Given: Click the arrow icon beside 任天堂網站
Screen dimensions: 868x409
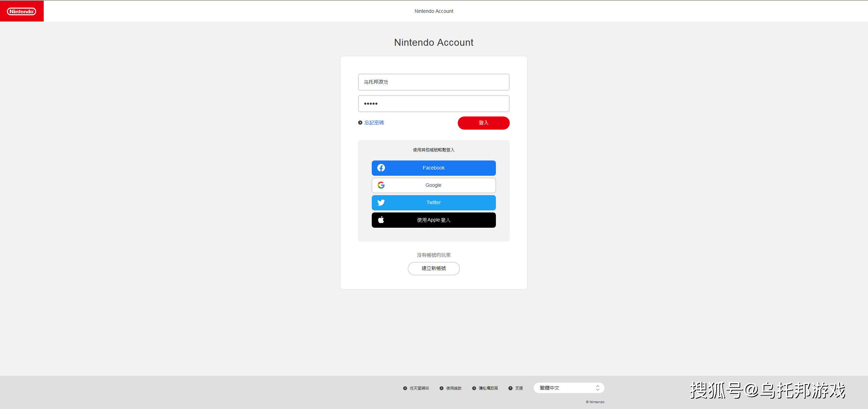Looking at the screenshot, I should point(405,388).
